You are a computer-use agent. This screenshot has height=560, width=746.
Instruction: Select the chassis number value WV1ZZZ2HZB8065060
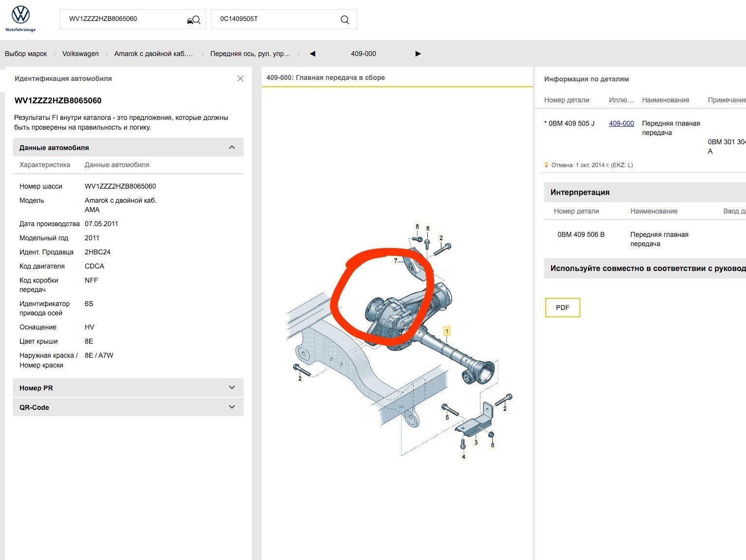pos(120,186)
